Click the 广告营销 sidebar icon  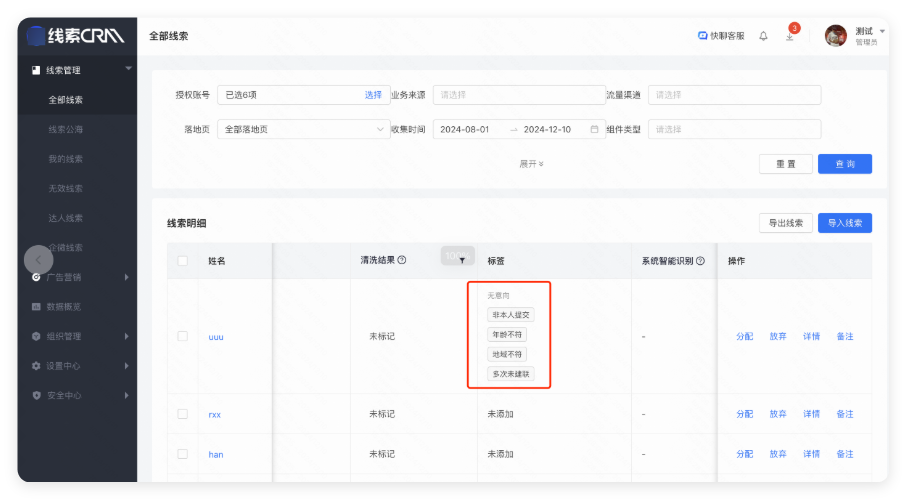click(36, 277)
